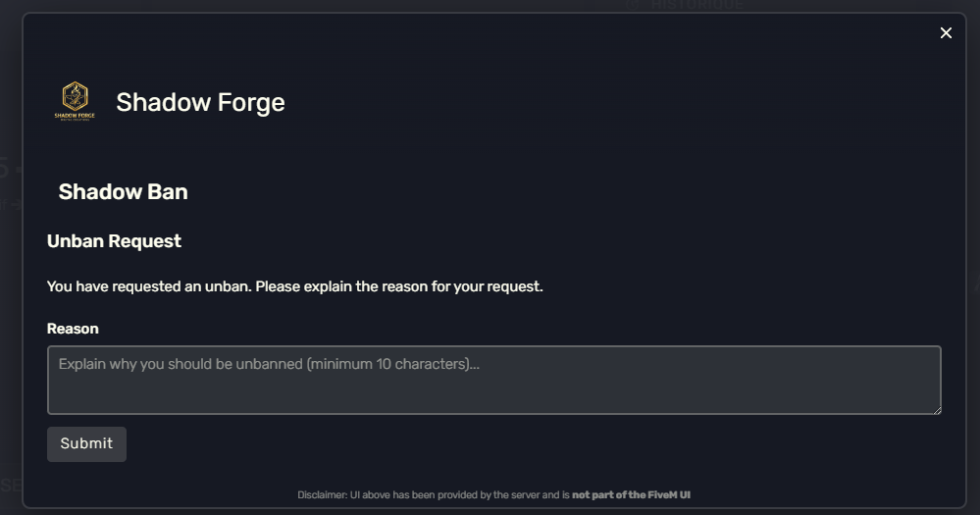Image resolution: width=980 pixels, height=515 pixels.
Task: Click the Unban Request heading
Action: [114, 241]
